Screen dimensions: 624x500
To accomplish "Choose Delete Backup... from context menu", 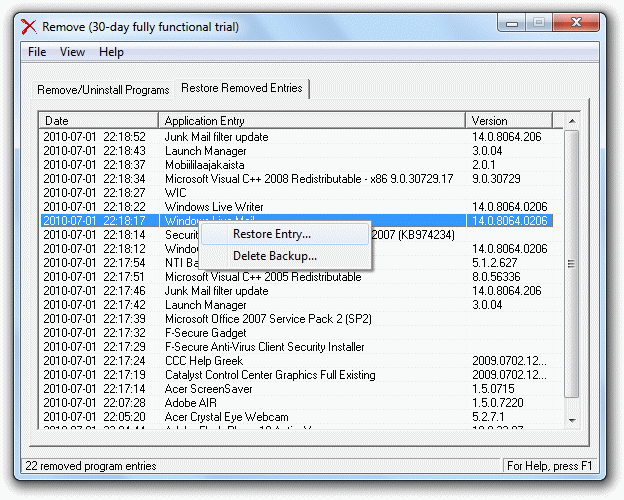I will click(x=285, y=256).
